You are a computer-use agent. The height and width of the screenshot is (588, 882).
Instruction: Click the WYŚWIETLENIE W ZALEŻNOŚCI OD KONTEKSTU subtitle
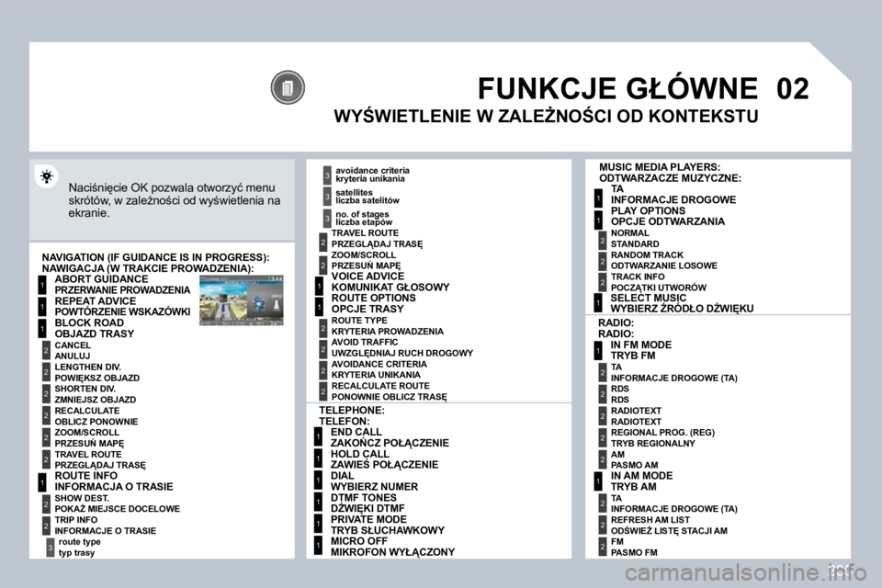point(546,116)
